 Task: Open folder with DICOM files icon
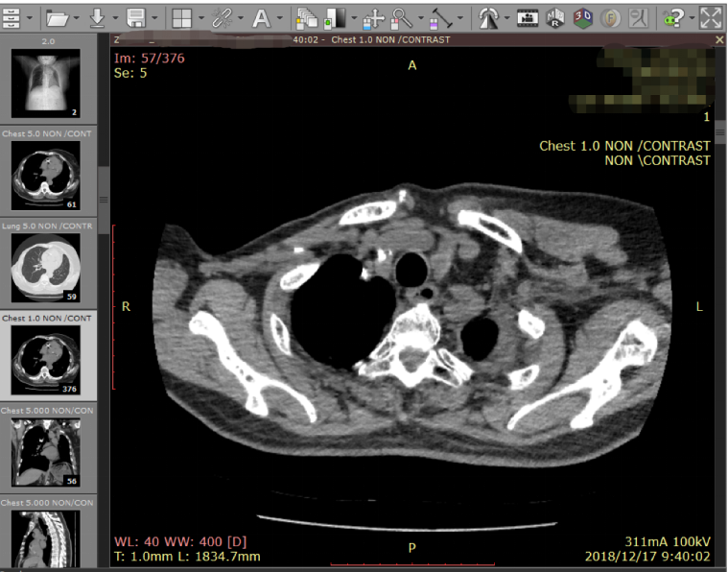point(58,18)
